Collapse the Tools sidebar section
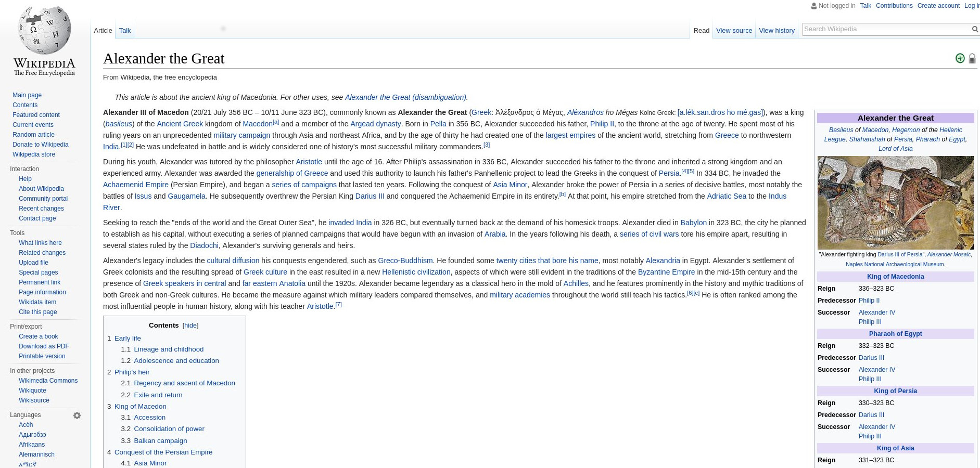This screenshot has height=468, width=980. pyautogui.click(x=17, y=233)
